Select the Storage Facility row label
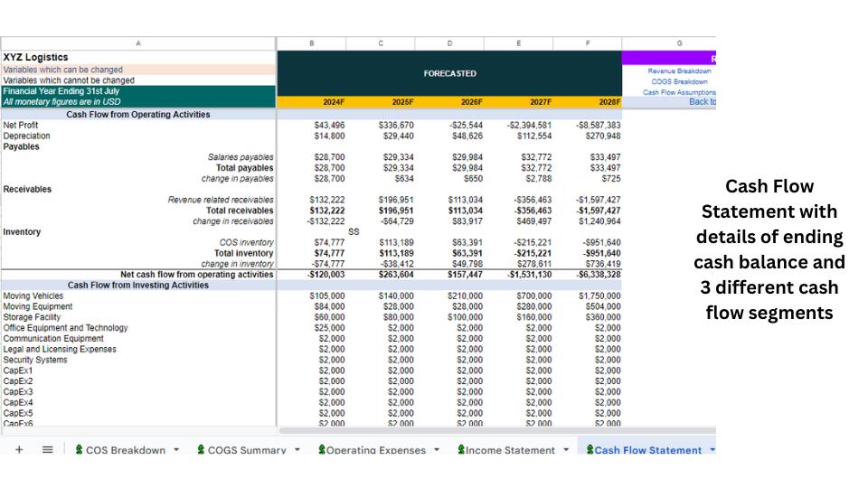 [32, 317]
